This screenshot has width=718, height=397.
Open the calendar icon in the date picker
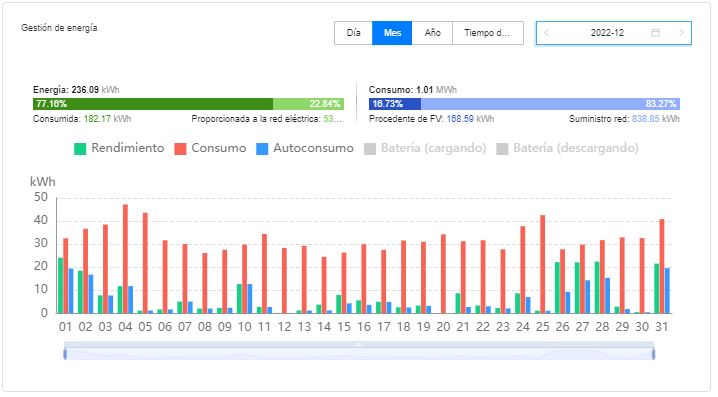point(655,33)
